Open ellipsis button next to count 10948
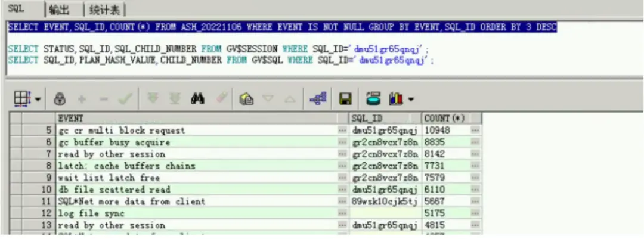Screen dimensions: 644x239 click(476, 130)
